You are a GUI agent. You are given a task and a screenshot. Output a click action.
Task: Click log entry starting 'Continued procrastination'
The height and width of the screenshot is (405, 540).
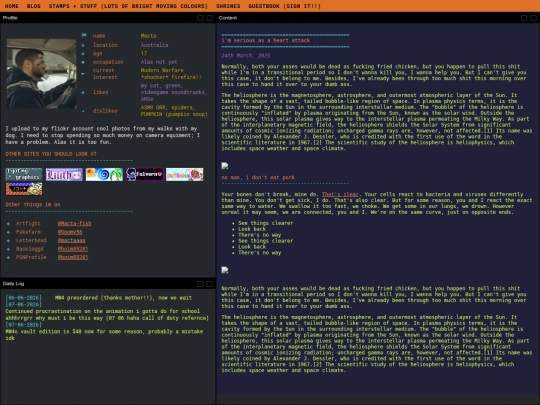pos(107,315)
